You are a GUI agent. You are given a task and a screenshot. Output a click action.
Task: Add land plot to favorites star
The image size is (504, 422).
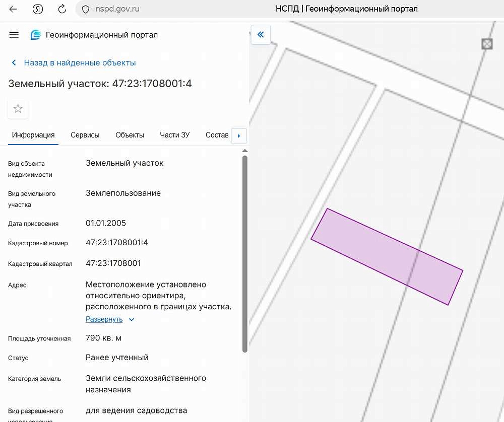[18, 109]
